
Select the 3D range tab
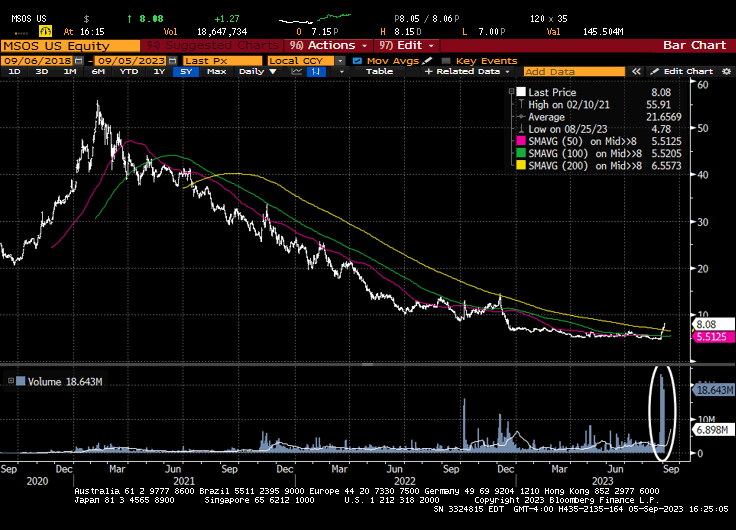tap(42, 71)
